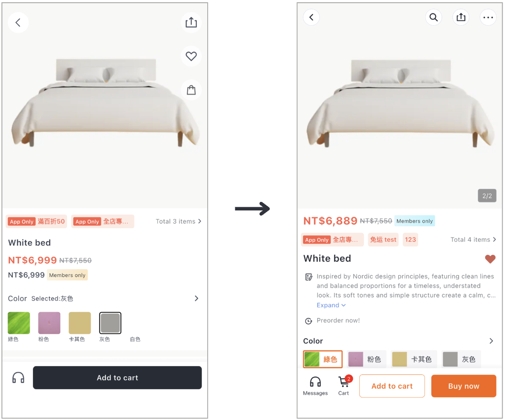Viewport: 505px width, 420px height.
Task: Tap the search magnifier icon
Action: 434,17
